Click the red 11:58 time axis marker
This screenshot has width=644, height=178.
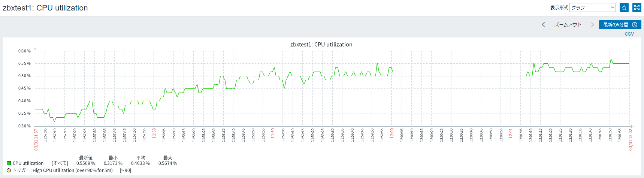click(x=154, y=133)
